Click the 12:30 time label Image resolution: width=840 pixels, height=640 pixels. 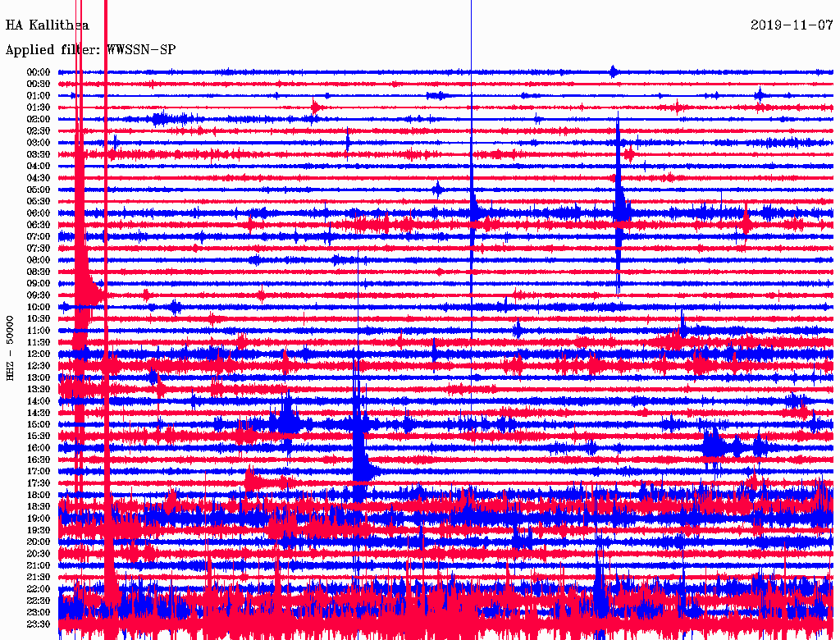(39, 366)
